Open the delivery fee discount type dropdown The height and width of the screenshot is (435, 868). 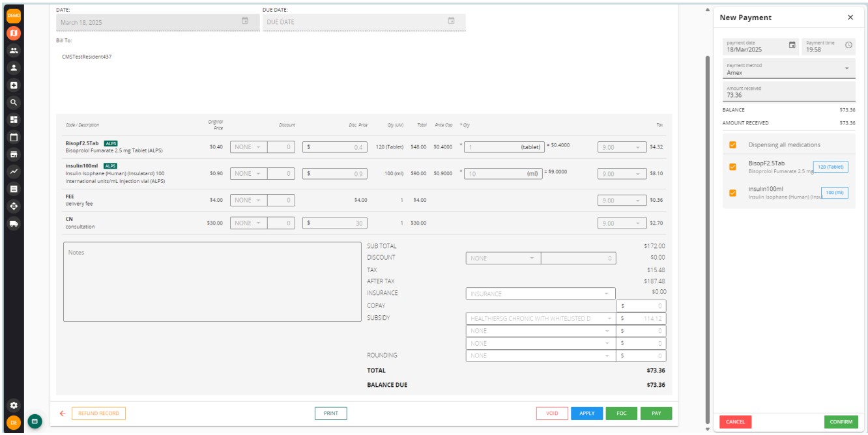pyautogui.click(x=248, y=200)
